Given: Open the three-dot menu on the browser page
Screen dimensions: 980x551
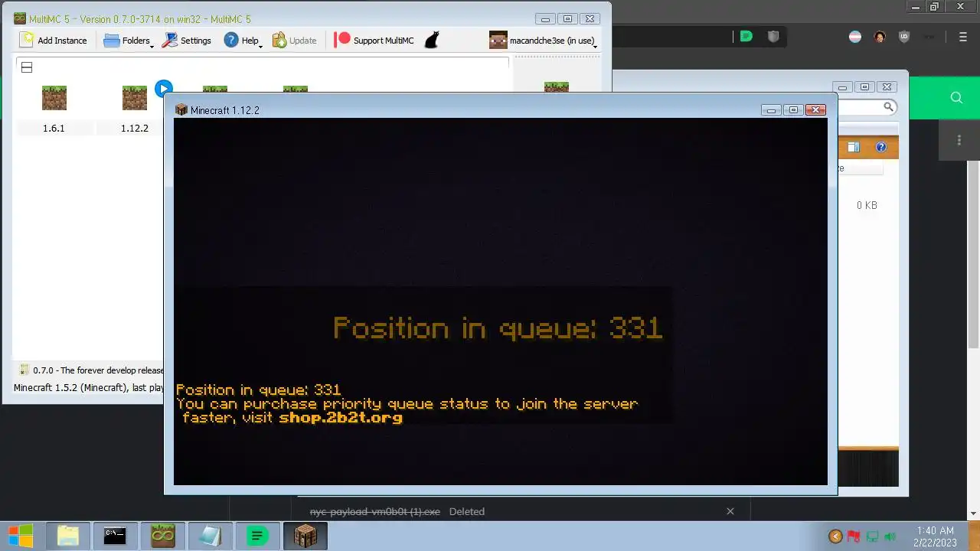Looking at the screenshot, I should (959, 141).
